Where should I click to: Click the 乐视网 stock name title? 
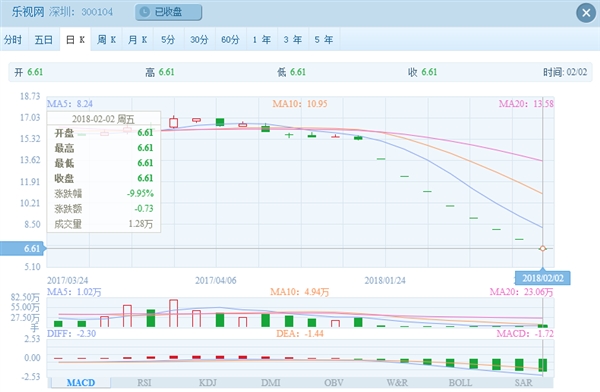pyautogui.click(x=28, y=12)
